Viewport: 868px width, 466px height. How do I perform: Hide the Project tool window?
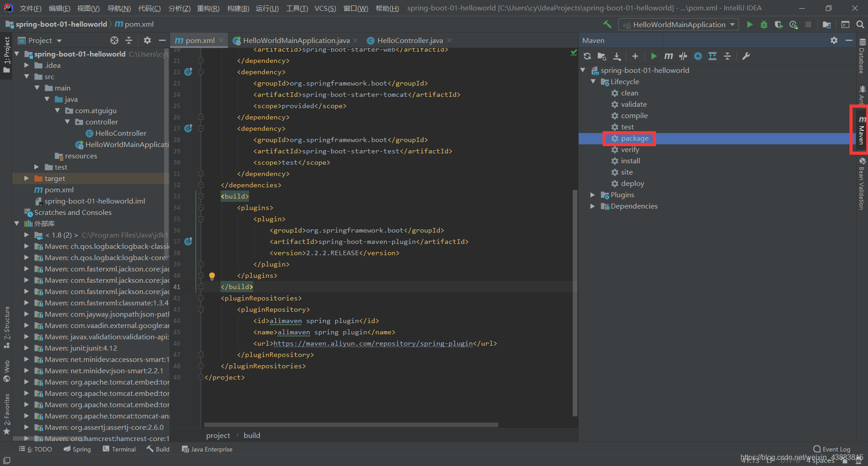tap(162, 40)
